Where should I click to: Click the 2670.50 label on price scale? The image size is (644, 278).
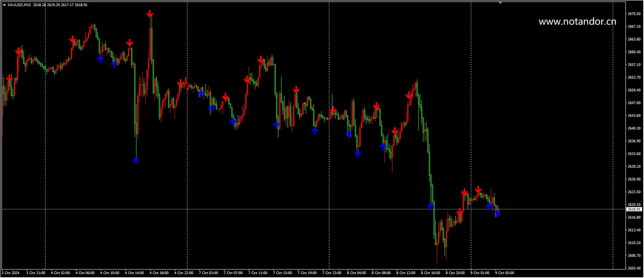point(634,14)
